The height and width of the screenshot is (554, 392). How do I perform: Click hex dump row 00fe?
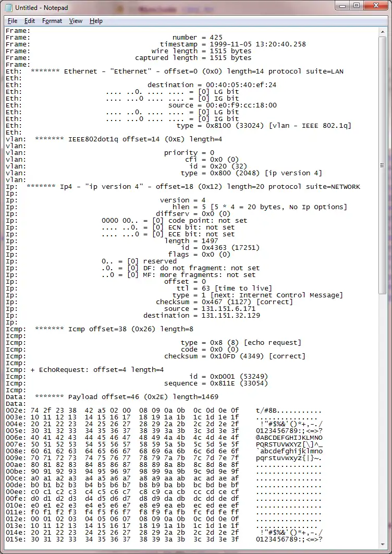coord(164,499)
